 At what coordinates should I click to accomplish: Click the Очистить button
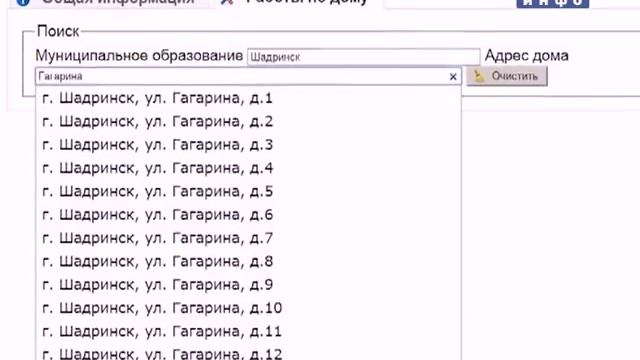point(507,76)
